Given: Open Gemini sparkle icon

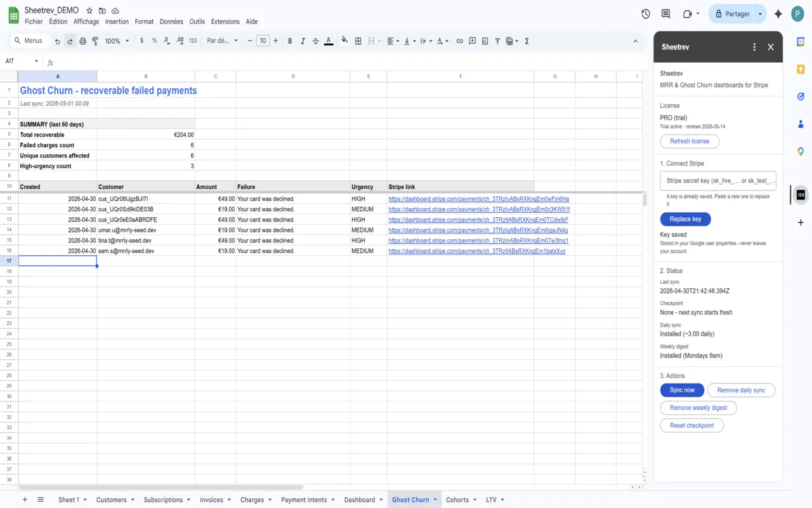Looking at the screenshot, I should tap(778, 13).
